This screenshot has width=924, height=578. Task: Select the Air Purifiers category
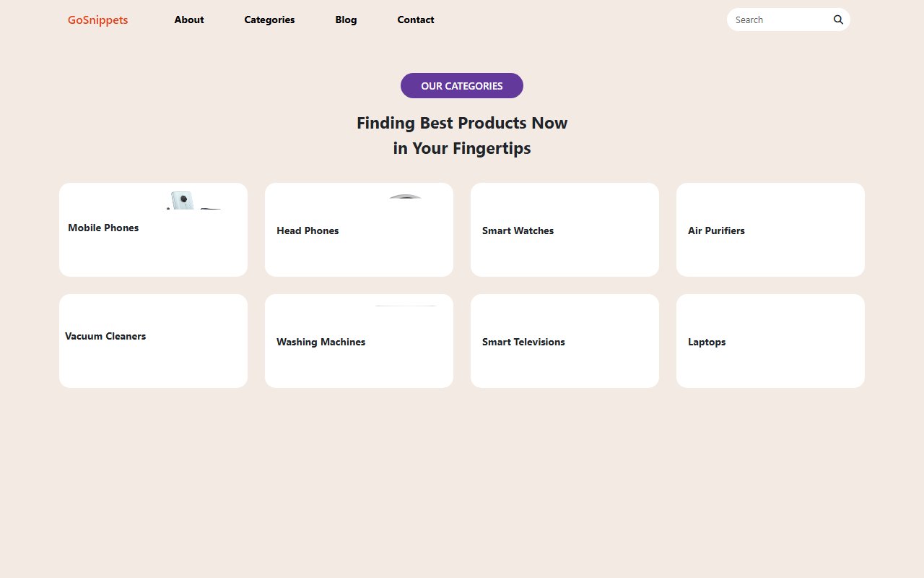(770, 230)
